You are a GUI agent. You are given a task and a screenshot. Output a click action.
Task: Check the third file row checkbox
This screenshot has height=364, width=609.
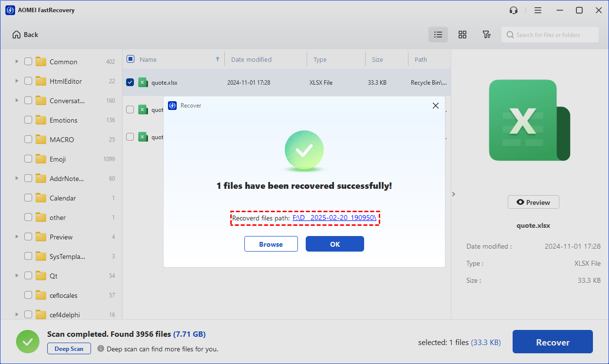130,137
